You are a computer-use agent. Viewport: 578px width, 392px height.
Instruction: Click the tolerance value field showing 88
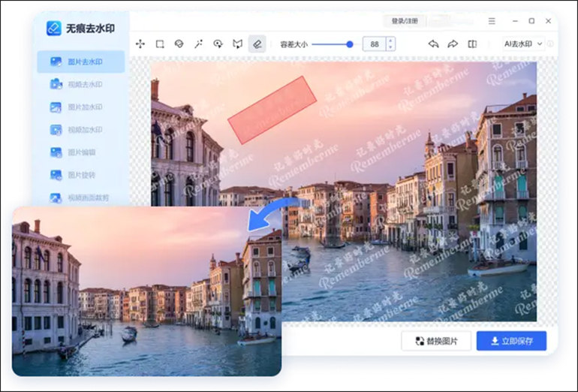tap(375, 44)
